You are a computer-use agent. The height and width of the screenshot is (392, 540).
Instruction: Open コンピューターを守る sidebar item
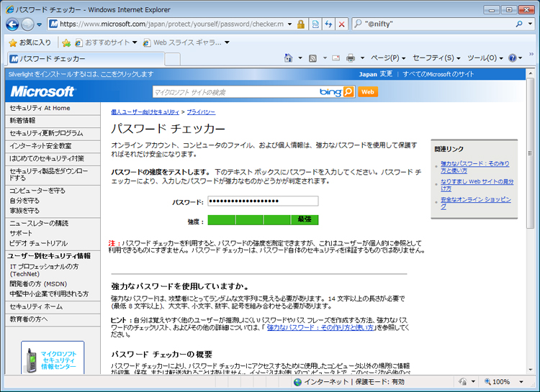(37, 191)
